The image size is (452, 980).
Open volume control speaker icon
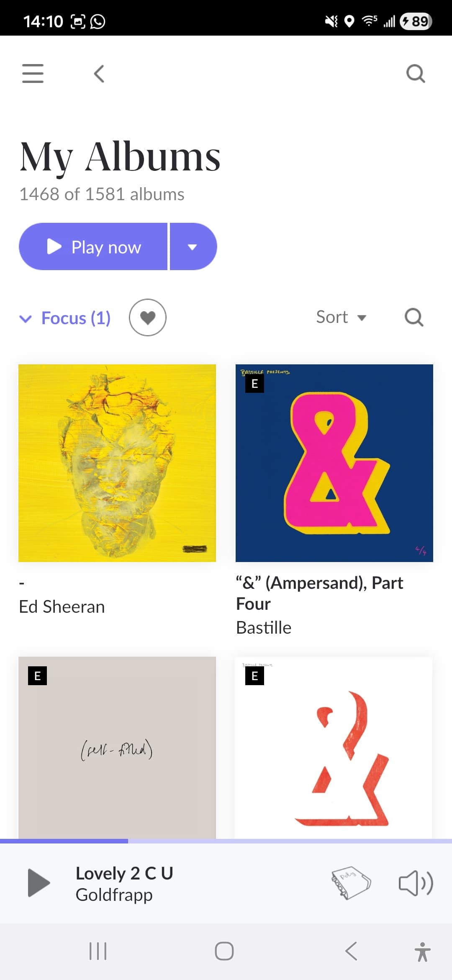pyautogui.click(x=416, y=883)
